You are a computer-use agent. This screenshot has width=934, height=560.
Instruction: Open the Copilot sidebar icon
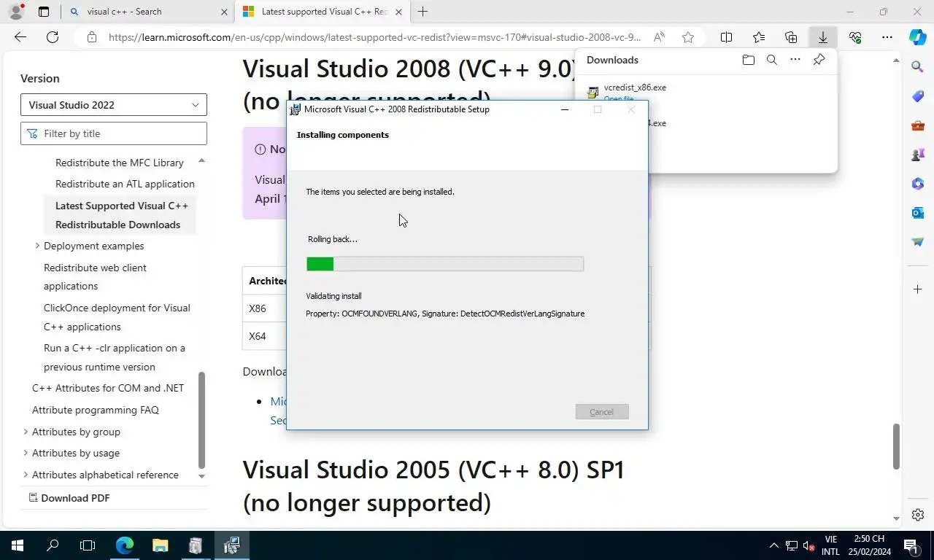click(918, 37)
